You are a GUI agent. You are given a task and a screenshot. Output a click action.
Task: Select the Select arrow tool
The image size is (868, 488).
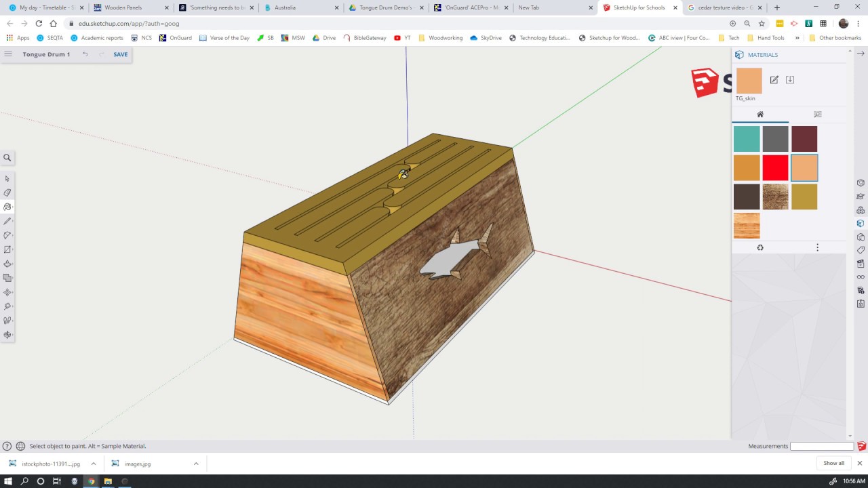[7, 179]
